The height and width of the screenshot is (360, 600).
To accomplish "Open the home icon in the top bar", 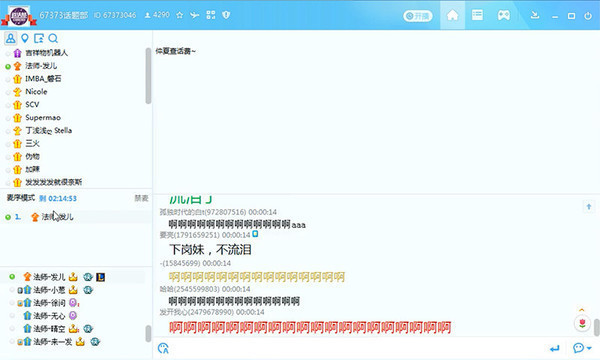I will [x=452, y=15].
